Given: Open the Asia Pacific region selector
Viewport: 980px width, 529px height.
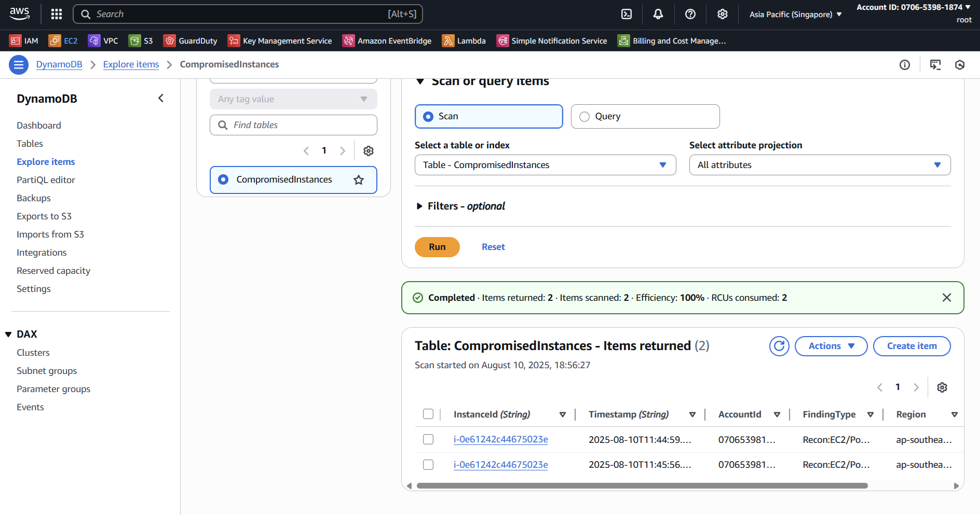Looking at the screenshot, I should (x=795, y=14).
